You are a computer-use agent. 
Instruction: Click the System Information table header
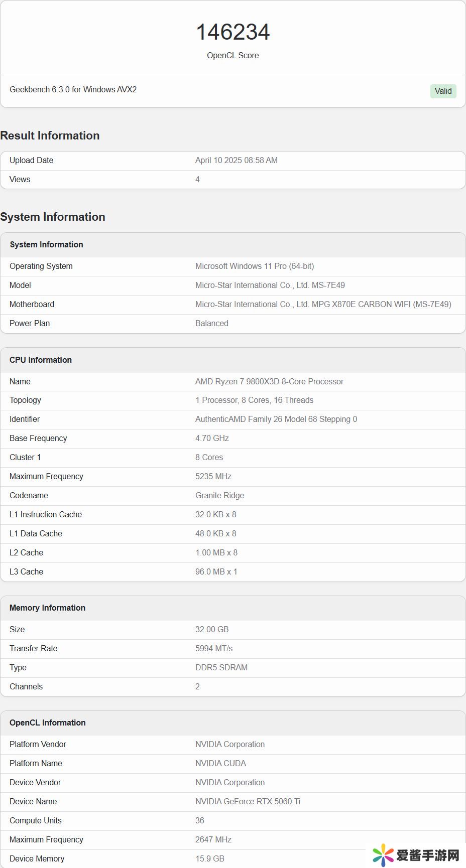point(46,244)
